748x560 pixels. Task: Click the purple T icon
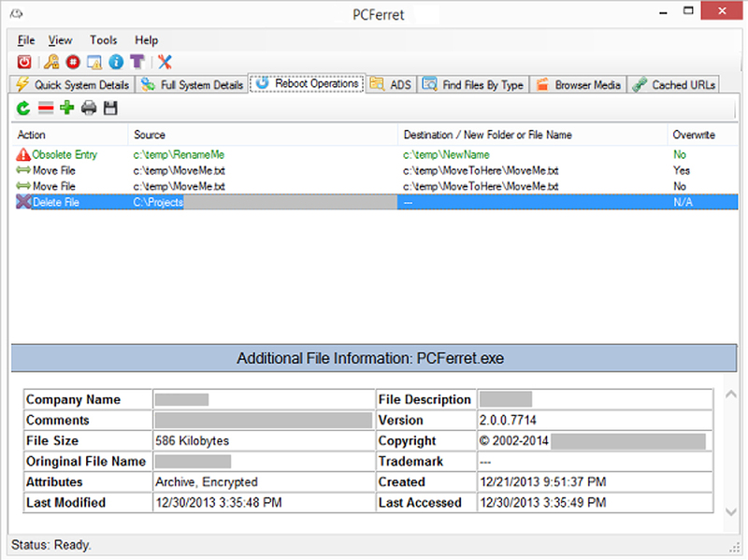coord(137,62)
